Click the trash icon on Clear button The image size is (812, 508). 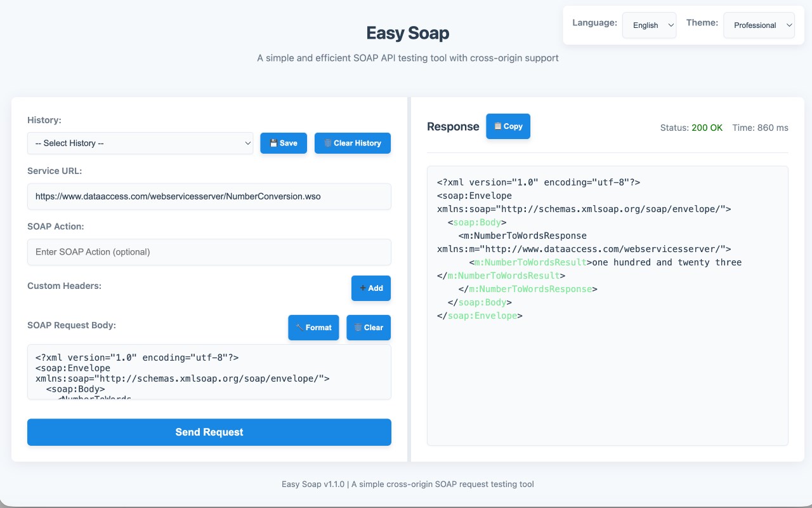click(x=358, y=328)
